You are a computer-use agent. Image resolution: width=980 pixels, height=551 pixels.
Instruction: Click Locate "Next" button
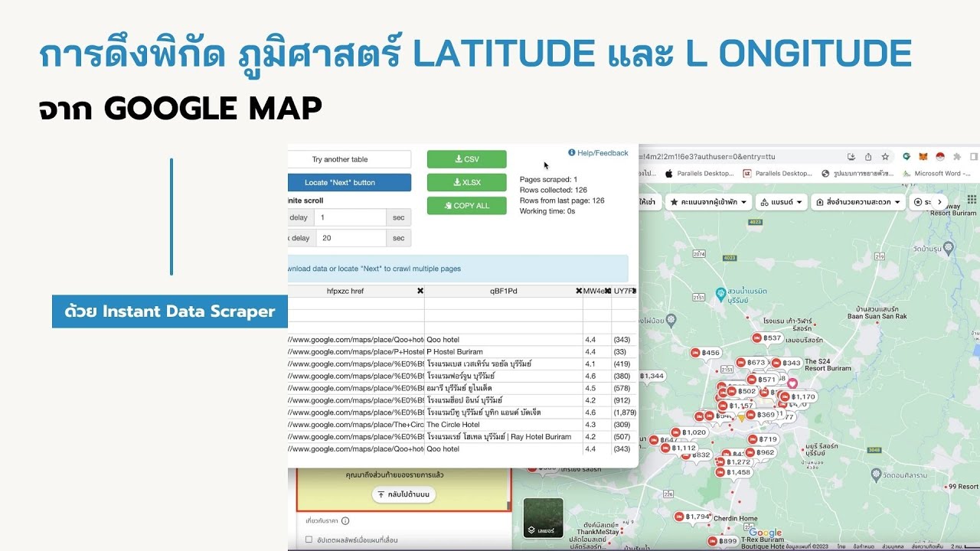tap(349, 182)
